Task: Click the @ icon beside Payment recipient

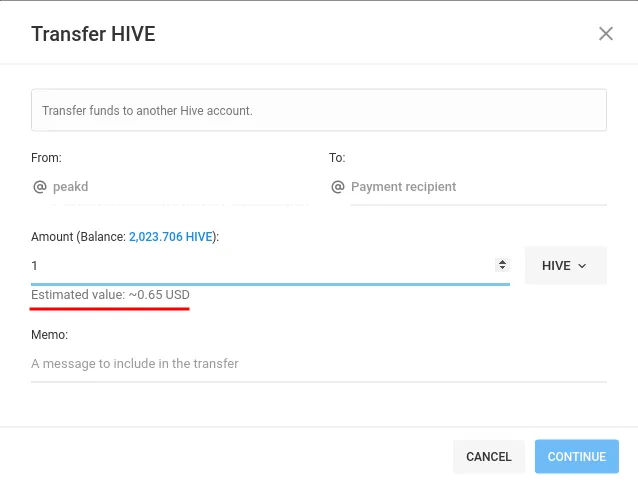Action: [x=338, y=187]
